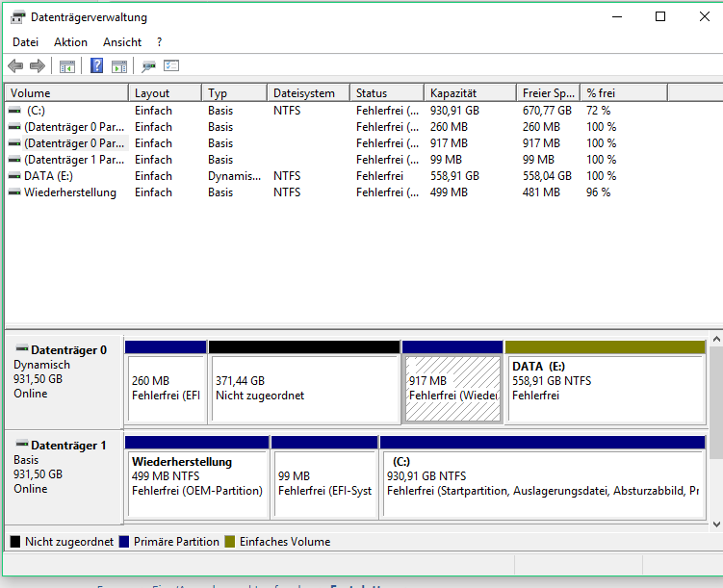Sort by Status column header
Image resolution: width=723 pixels, height=588 pixels.
click(x=387, y=93)
